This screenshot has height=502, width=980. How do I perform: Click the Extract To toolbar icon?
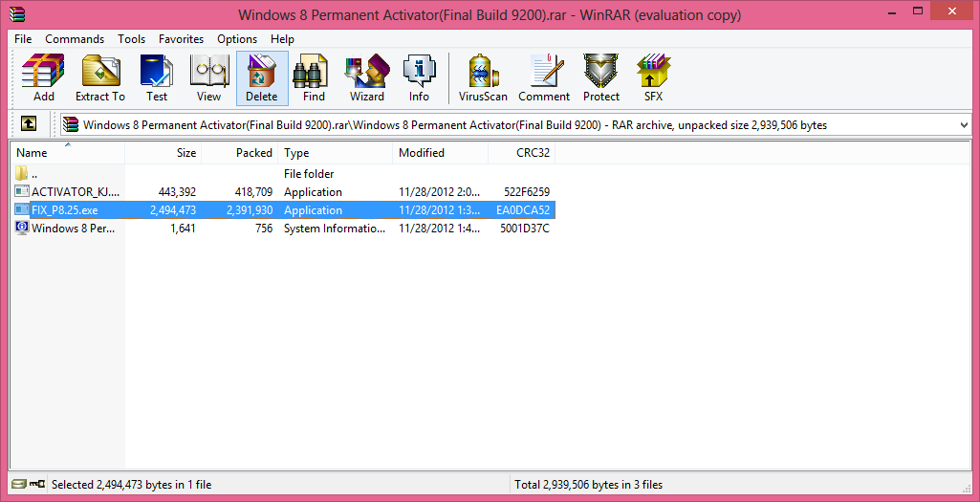coord(100,78)
